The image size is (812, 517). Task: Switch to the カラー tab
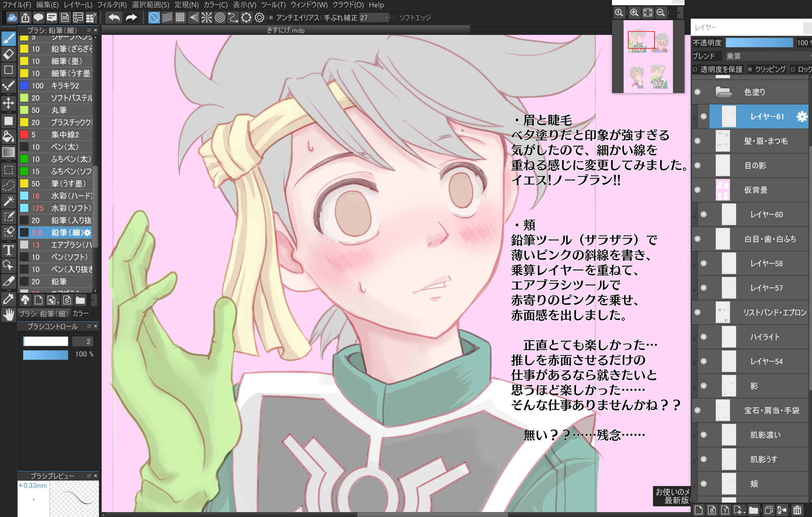pos(80,313)
